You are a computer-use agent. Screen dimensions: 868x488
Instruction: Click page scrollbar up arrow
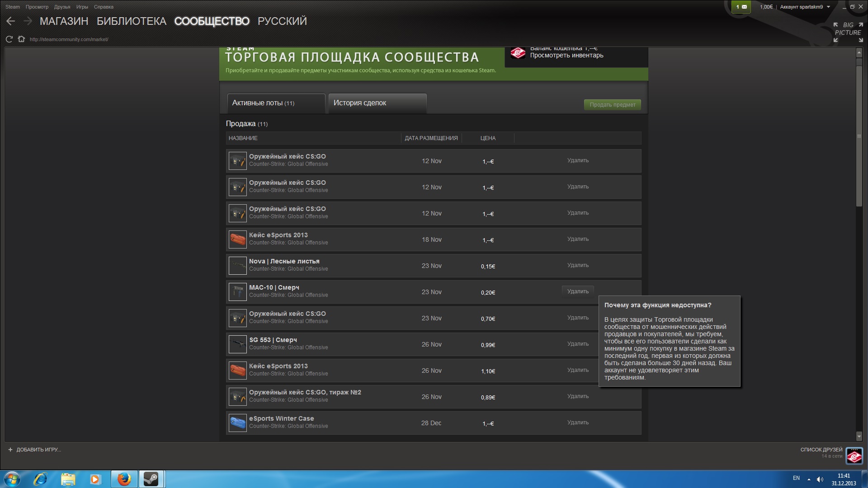click(859, 53)
